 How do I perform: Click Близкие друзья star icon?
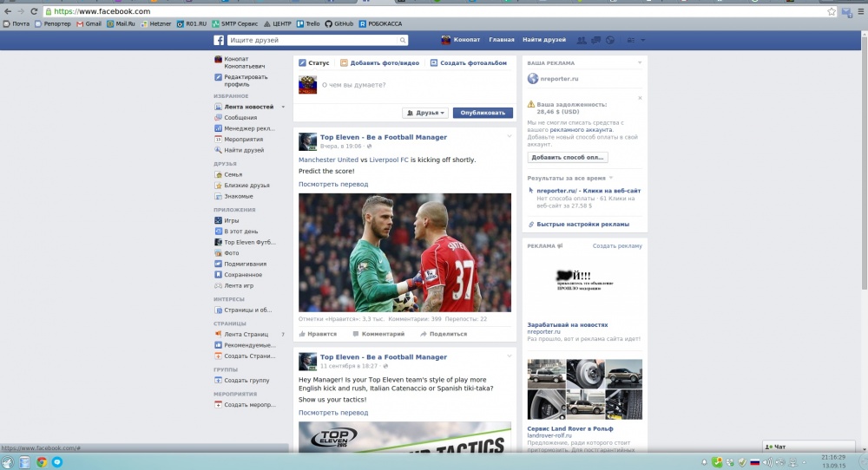(218, 186)
